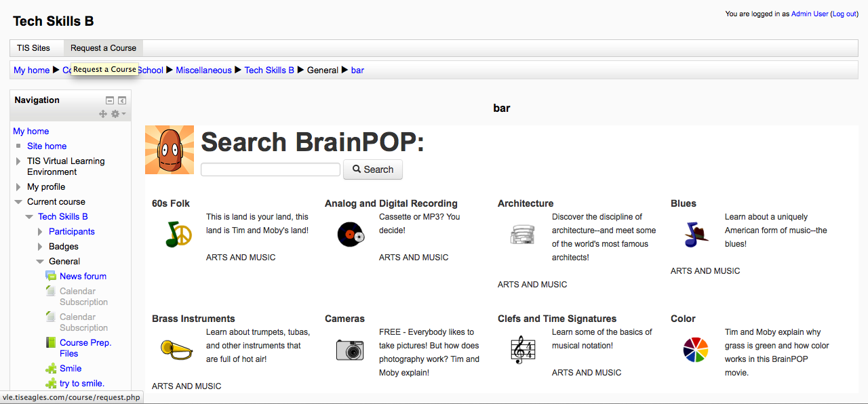Screen dimensions: 868x404
Task: Open My home in Navigation block
Action: (31, 131)
